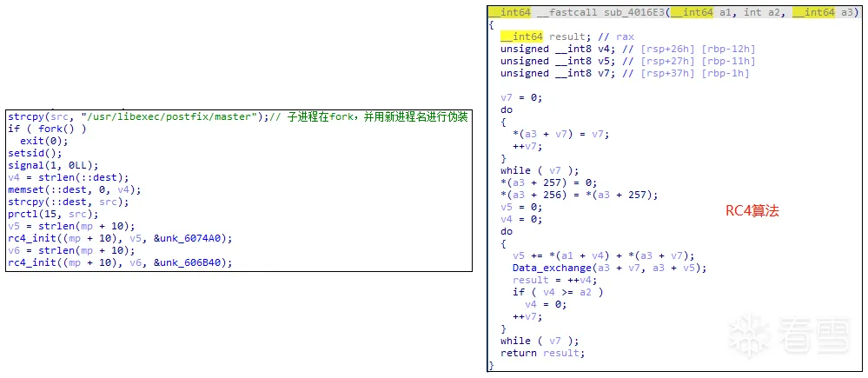Select "v4 = strlen(::dest);" line
The width and height of the screenshot is (868, 378).
click(69, 177)
